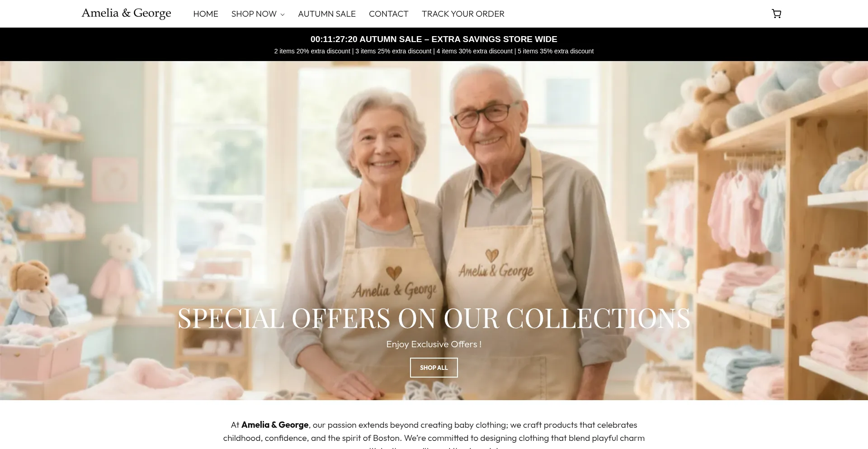Click the Special Offers On Our Collections heading
Viewport: 868px width, 449px height.
434,318
